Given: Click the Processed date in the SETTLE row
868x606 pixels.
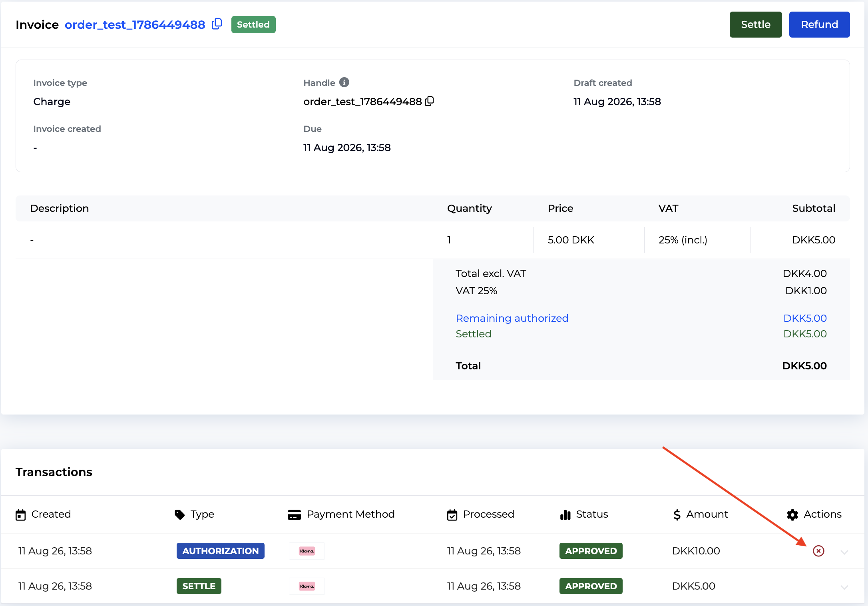Looking at the screenshot, I should click(484, 586).
